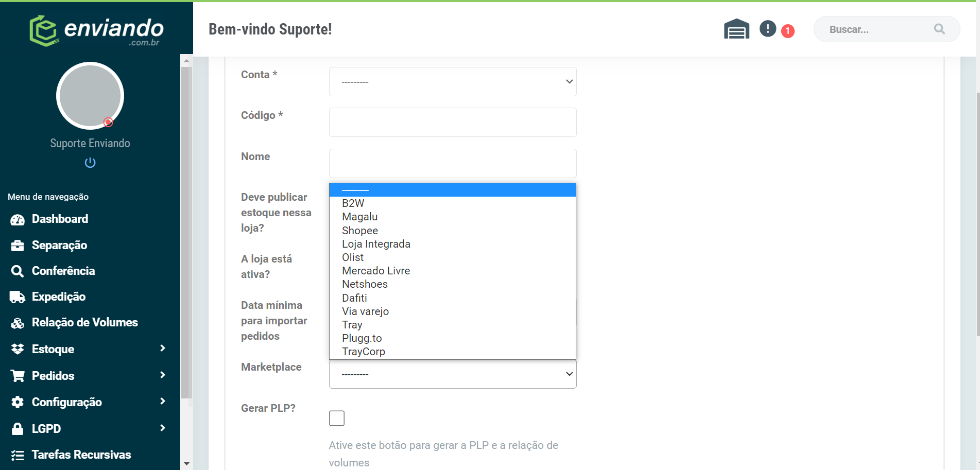980x470 pixels.
Task: Open the Conta dropdown
Action: point(453,81)
